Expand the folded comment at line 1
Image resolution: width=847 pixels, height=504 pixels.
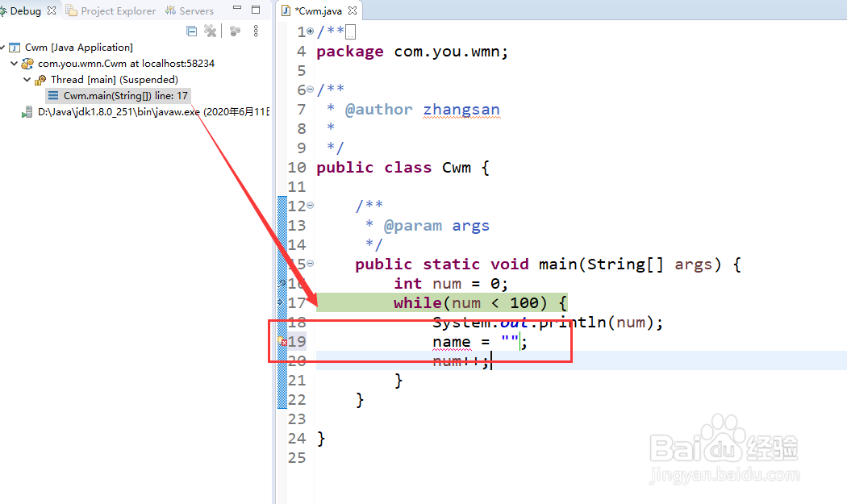tap(310, 31)
